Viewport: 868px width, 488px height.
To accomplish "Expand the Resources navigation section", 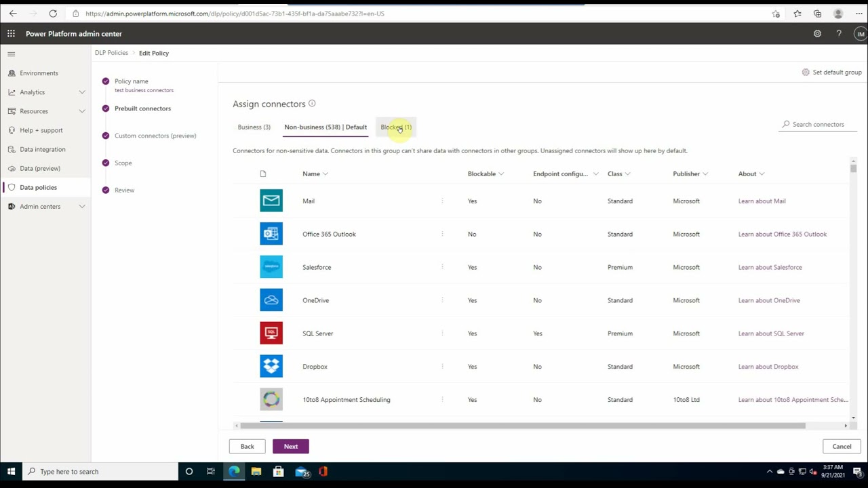I will [x=82, y=111].
